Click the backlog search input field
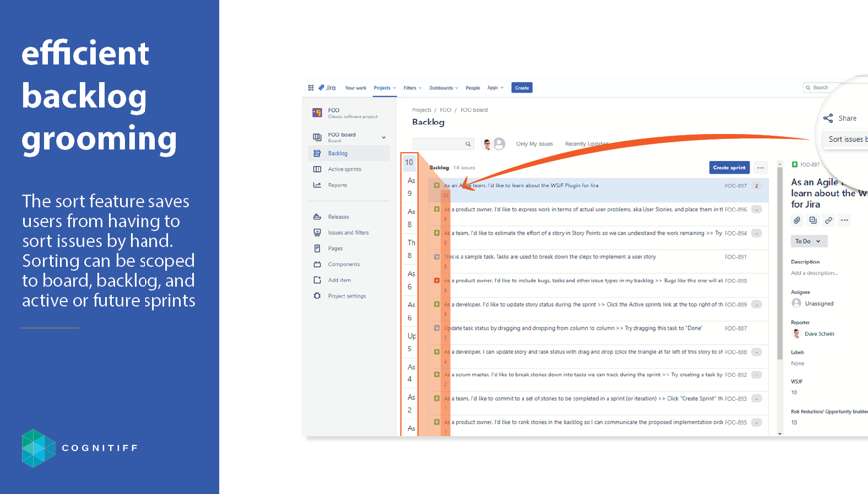The width and height of the screenshot is (868, 494). (x=442, y=143)
